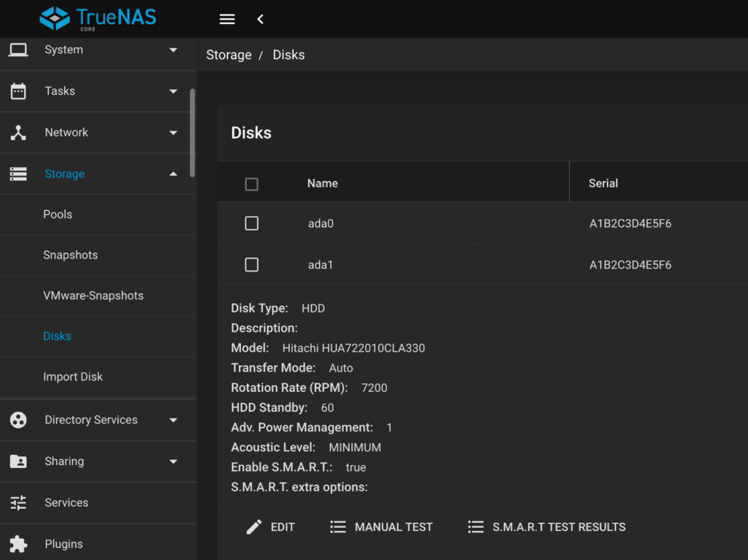The height and width of the screenshot is (560, 748).
Task: Click the Services sliders icon
Action: pos(18,502)
